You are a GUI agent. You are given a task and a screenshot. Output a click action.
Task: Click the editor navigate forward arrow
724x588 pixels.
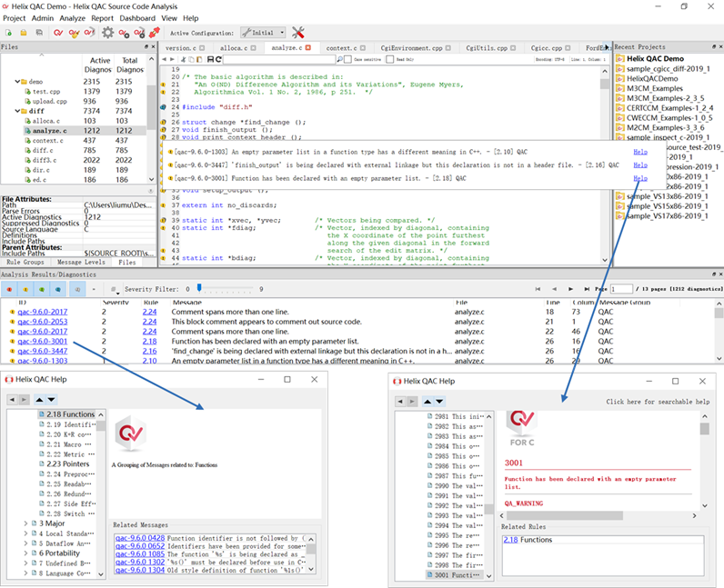point(172,59)
